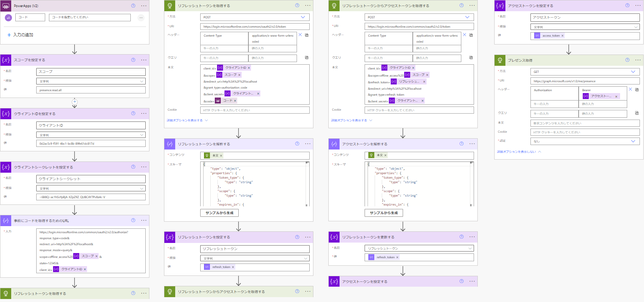Open ellipsis menu of 事前にコードを取得するためのURL card
The width and height of the screenshot is (644, 302).
pyautogui.click(x=144, y=220)
